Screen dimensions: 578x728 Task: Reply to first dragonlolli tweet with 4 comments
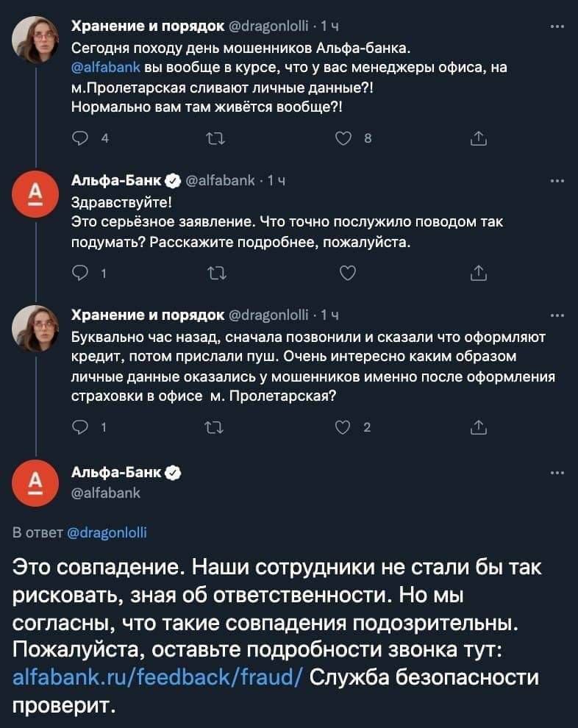[x=81, y=138]
